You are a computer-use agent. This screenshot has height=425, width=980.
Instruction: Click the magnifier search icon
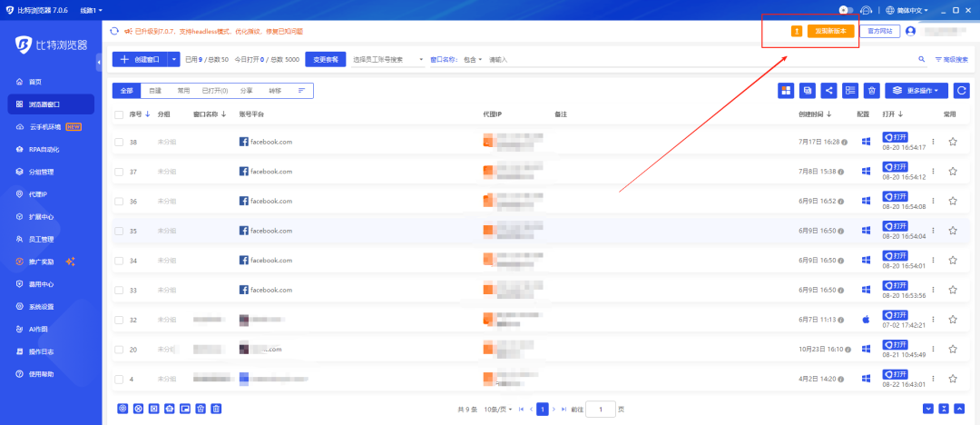pyautogui.click(x=921, y=59)
